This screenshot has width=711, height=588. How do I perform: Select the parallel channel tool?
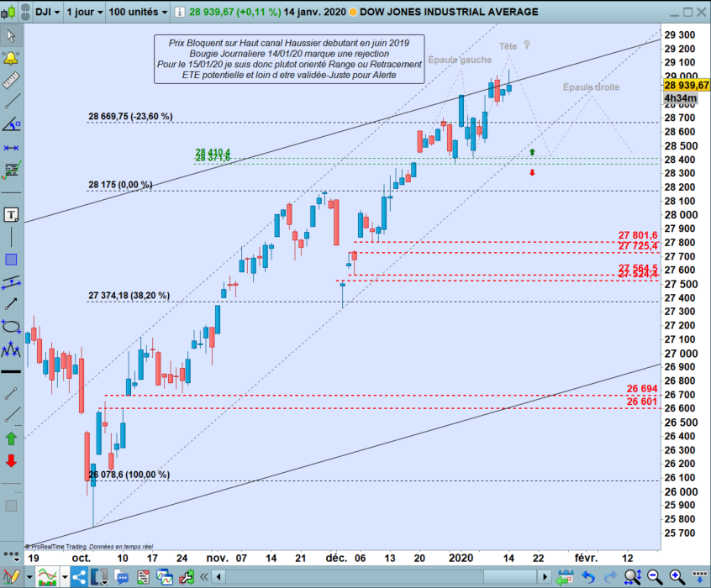tap(11, 282)
